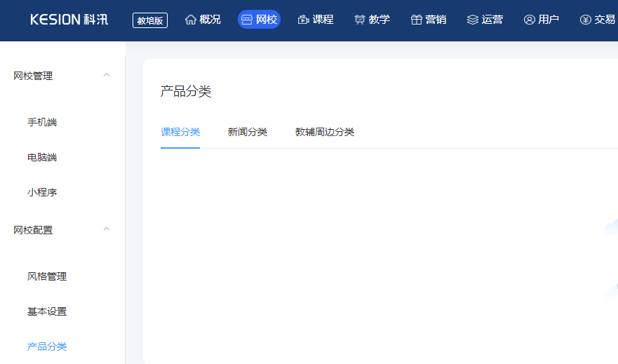Collapse the 网校管理 section chevron

pos(107,75)
